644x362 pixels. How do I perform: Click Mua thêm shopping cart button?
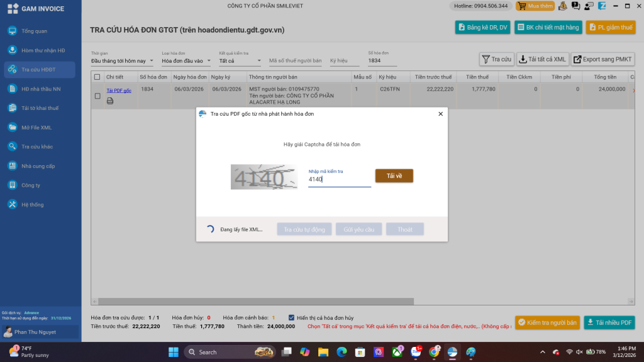click(x=535, y=6)
